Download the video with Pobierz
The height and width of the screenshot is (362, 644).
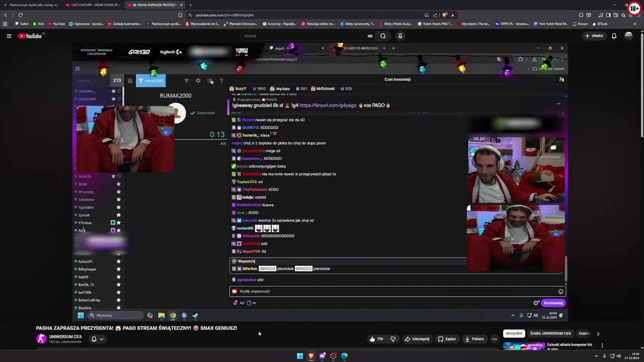click(x=474, y=339)
